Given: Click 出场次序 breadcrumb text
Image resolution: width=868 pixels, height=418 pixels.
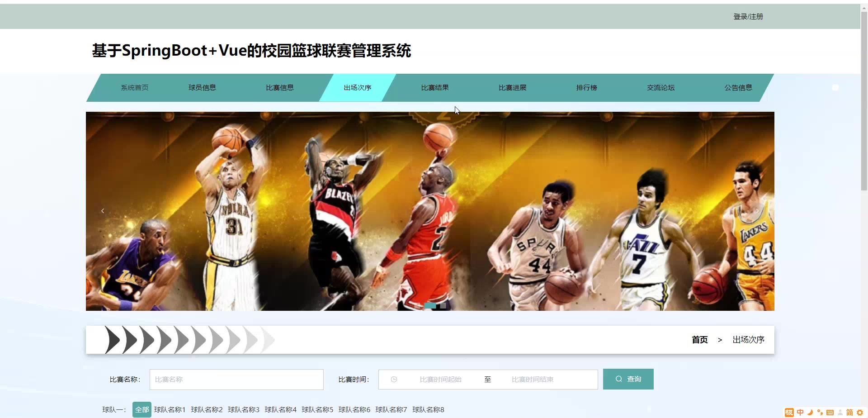Looking at the screenshot, I should tap(748, 340).
